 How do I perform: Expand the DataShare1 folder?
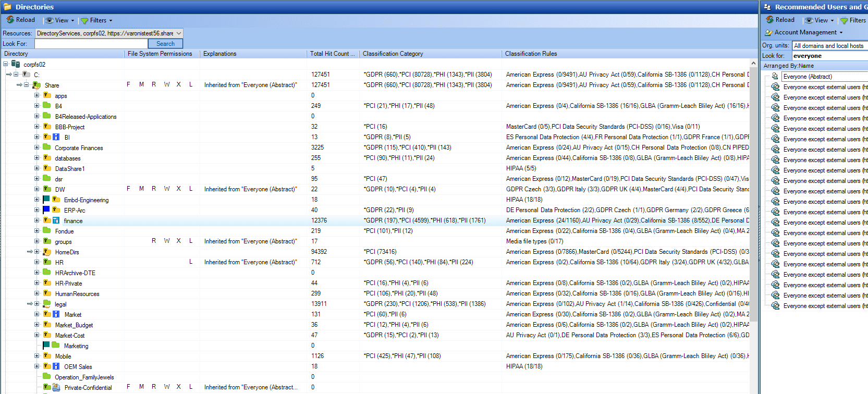point(36,168)
